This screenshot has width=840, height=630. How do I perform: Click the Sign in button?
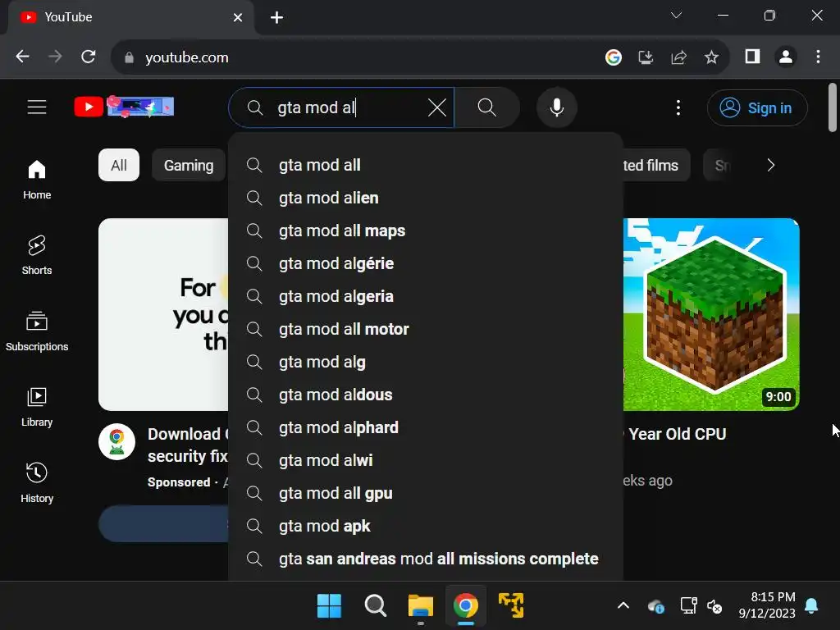coord(757,107)
